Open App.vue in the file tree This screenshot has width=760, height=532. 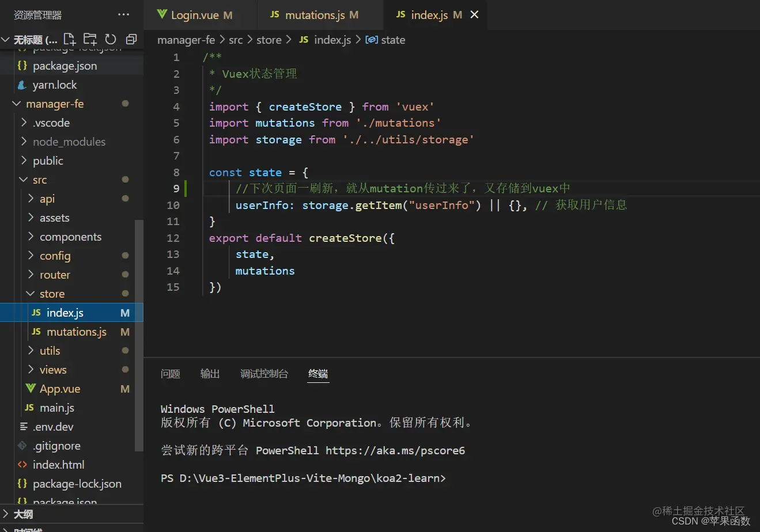pos(71,389)
